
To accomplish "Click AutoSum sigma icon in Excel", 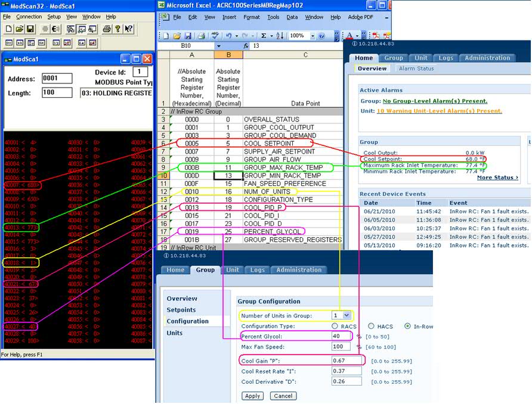I will [x=264, y=36].
